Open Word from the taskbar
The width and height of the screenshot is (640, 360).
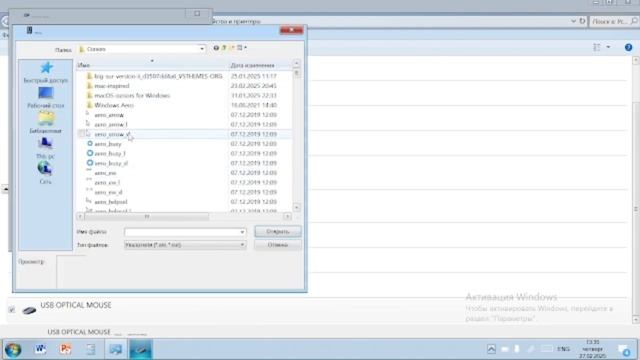(40, 349)
